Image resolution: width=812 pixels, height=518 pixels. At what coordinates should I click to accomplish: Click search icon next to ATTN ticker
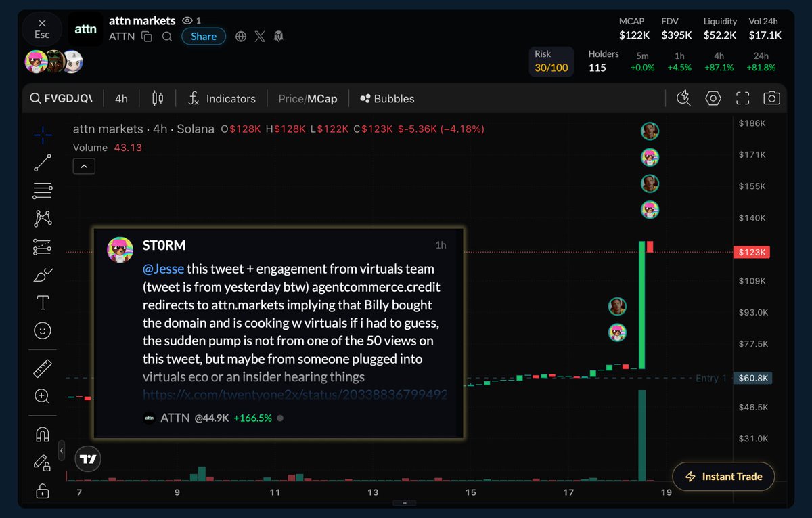pyautogui.click(x=166, y=37)
